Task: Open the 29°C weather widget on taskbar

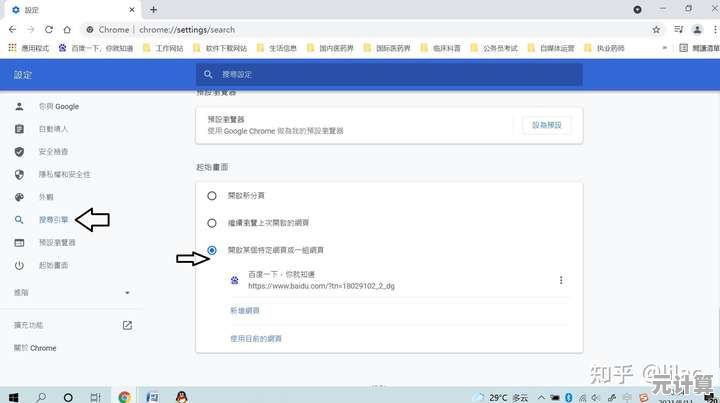Action: click(502, 397)
